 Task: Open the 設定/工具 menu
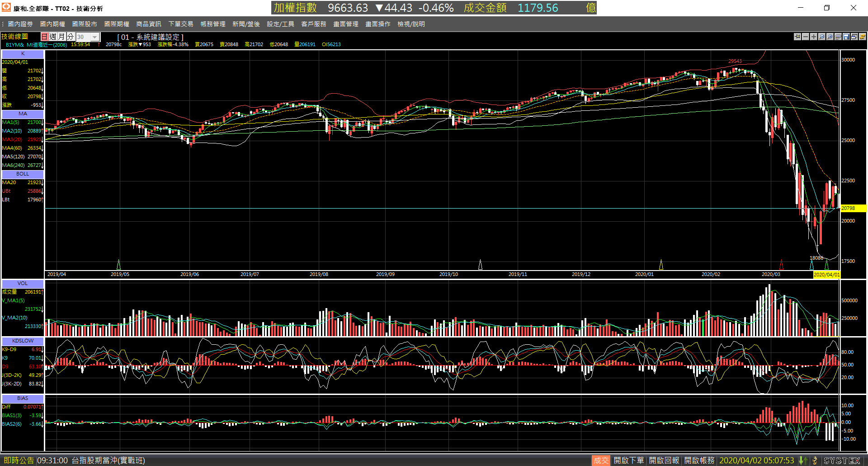tap(280, 24)
